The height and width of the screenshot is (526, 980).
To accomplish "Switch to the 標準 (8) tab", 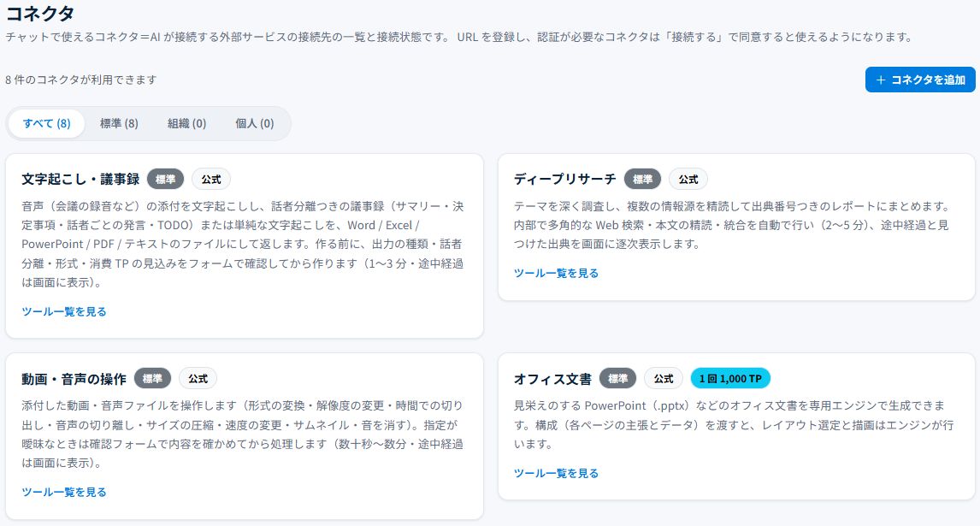I will (x=119, y=123).
